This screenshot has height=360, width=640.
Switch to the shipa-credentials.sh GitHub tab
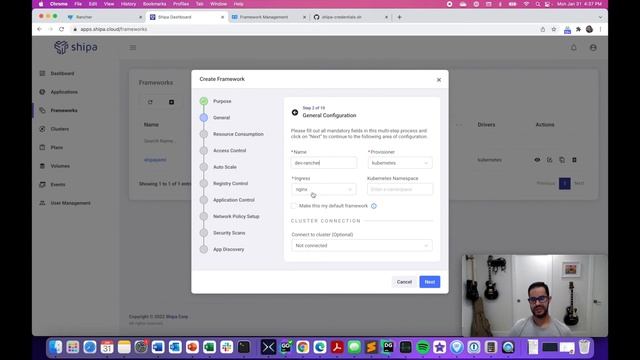click(x=350, y=17)
